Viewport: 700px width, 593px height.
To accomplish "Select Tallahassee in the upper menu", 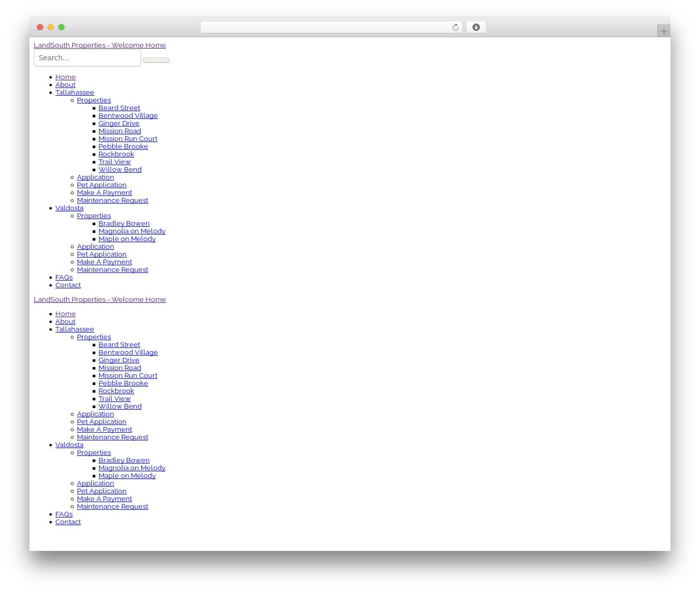I will click(74, 92).
